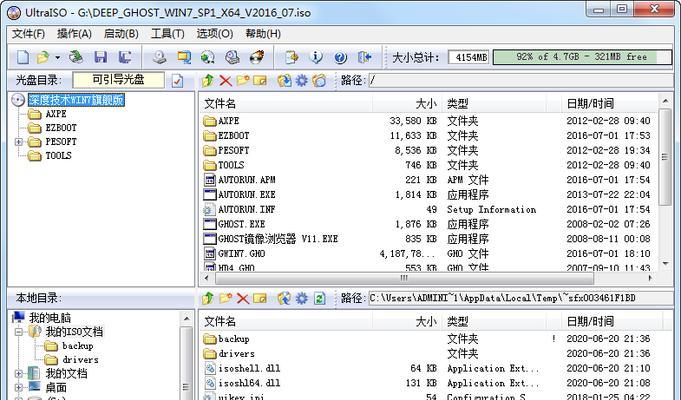The width and height of the screenshot is (681, 400).
Task: Click the Make CD/DVD image drive icon
Action: coord(159,57)
